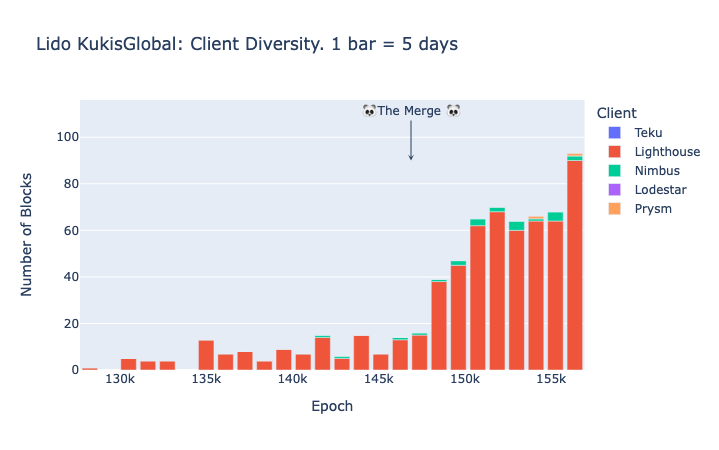
Task: Click the 20 y-axis tick label
Action: click(71, 323)
